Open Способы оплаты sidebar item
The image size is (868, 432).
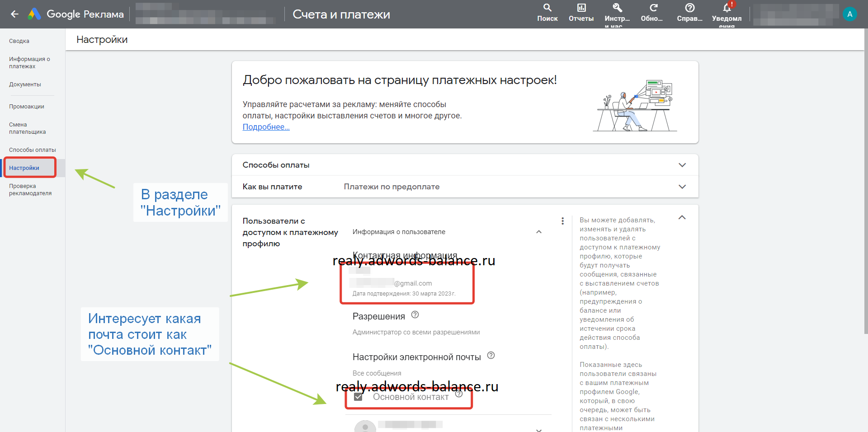(33, 150)
